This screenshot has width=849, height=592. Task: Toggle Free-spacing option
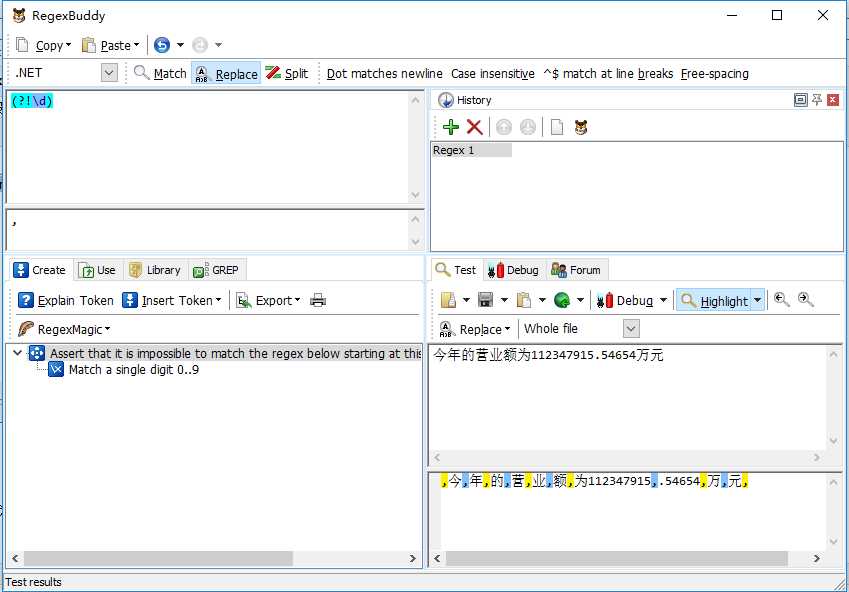[715, 74]
